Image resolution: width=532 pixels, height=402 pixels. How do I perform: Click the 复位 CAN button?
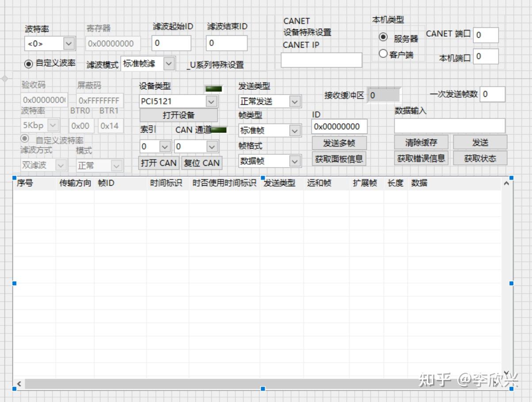click(x=201, y=163)
